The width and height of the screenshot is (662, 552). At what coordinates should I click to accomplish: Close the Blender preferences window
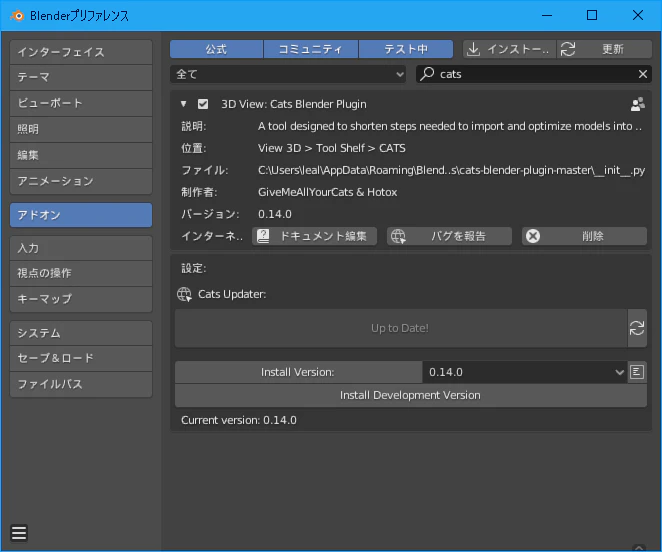click(x=638, y=16)
